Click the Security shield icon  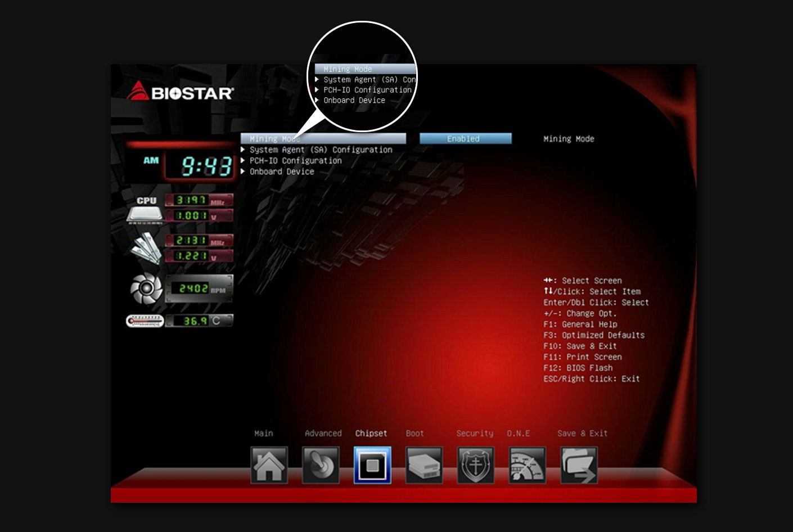(476, 465)
